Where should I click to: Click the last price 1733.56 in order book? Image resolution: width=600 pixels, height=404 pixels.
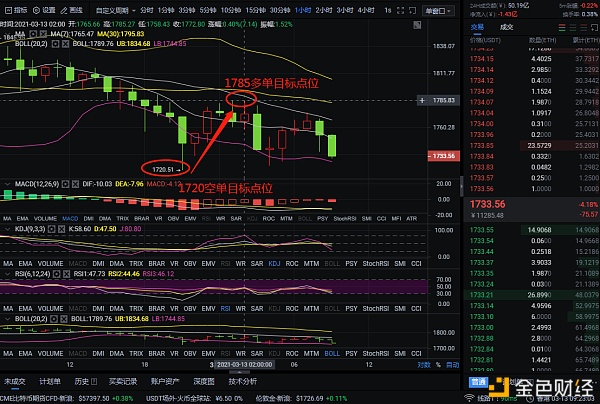[488, 204]
